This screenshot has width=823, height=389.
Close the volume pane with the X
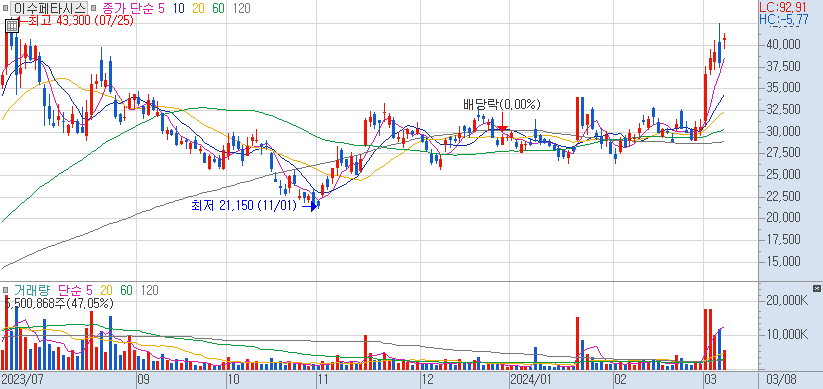(816, 288)
